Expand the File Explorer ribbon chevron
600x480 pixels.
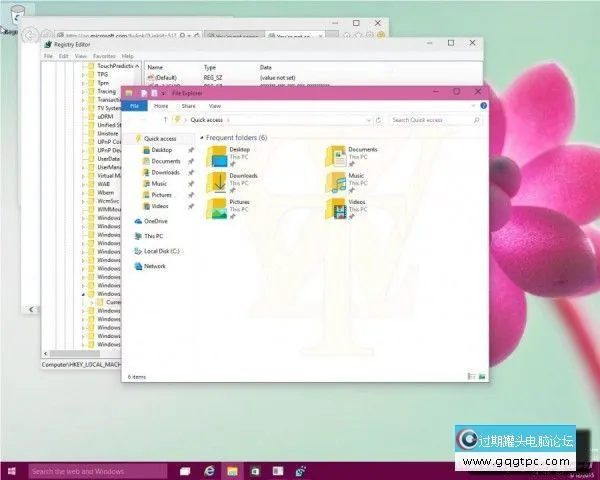pyautogui.click(x=473, y=104)
